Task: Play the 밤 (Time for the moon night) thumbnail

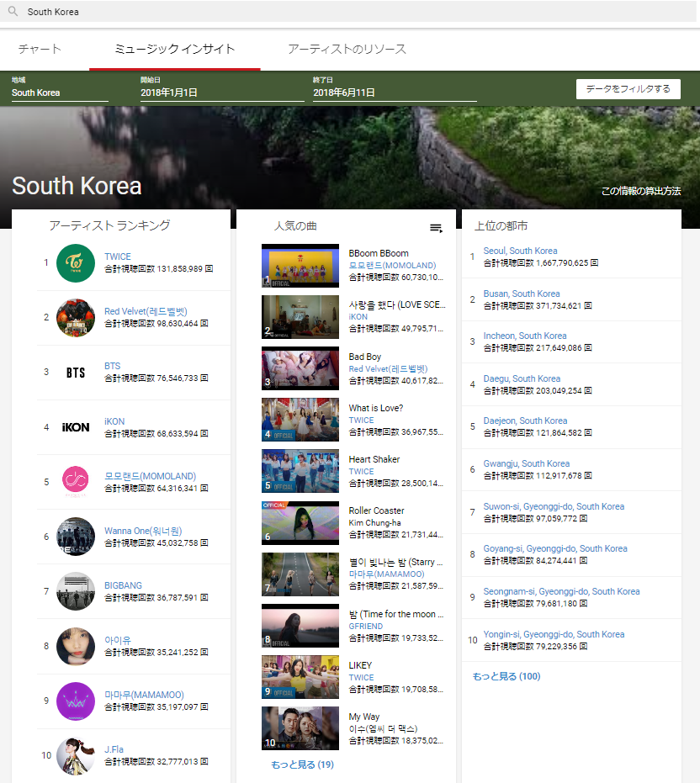Action: coord(300,626)
